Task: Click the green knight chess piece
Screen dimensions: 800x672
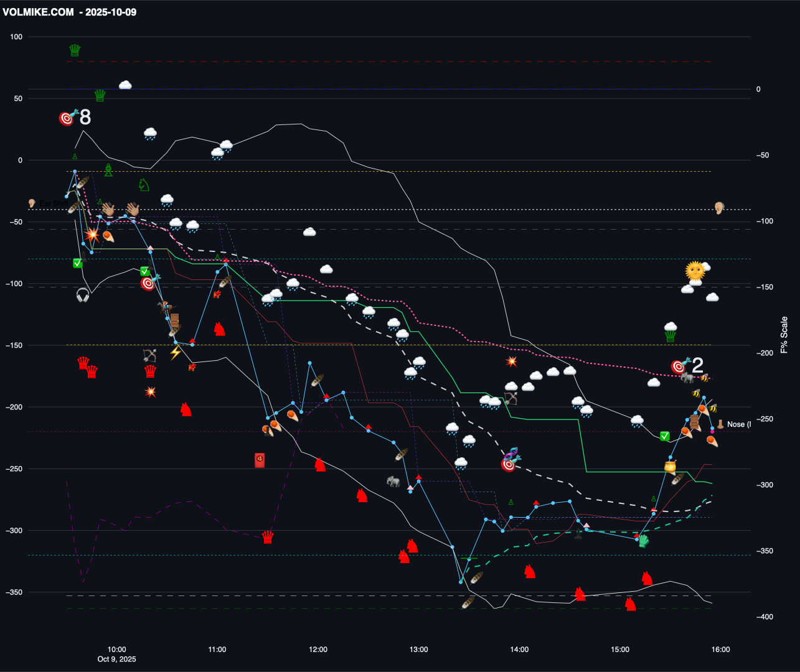Action: 143,184
